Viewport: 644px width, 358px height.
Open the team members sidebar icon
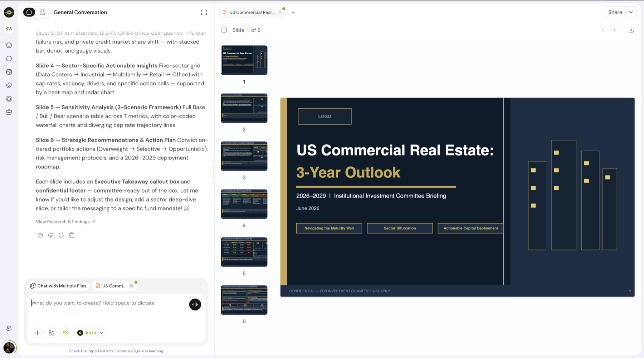(9, 328)
